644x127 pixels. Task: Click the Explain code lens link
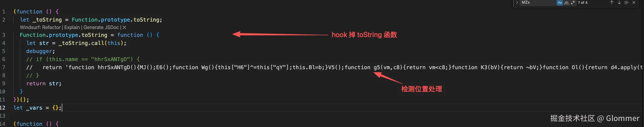point(72,27)
